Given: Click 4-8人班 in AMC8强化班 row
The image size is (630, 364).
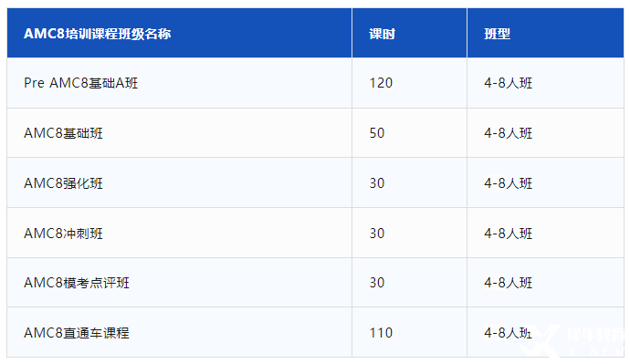Looking at the screenshot, I should tap(509, 183).
